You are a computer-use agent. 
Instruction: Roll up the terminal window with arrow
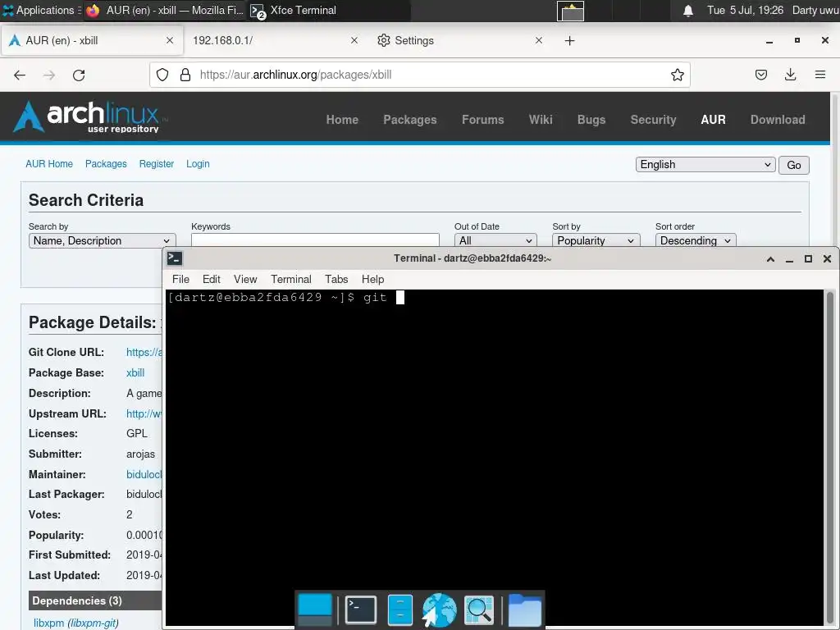[770, 258]
